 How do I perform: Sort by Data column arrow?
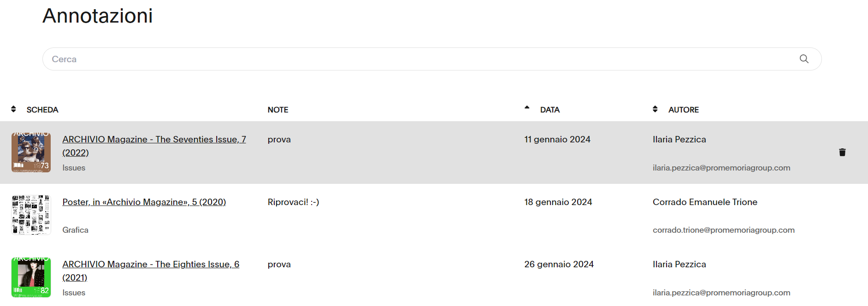tap(527, 108)
